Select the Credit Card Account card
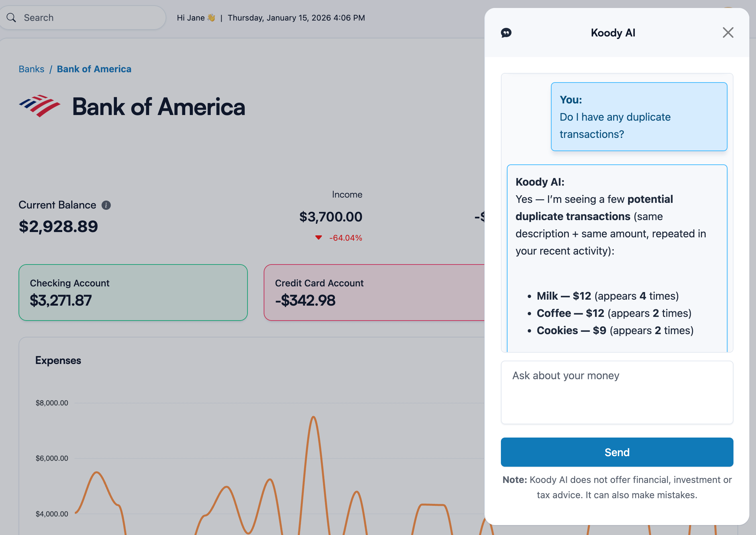The width and height of the screenshot is (756, 535). tap(371, 292)
